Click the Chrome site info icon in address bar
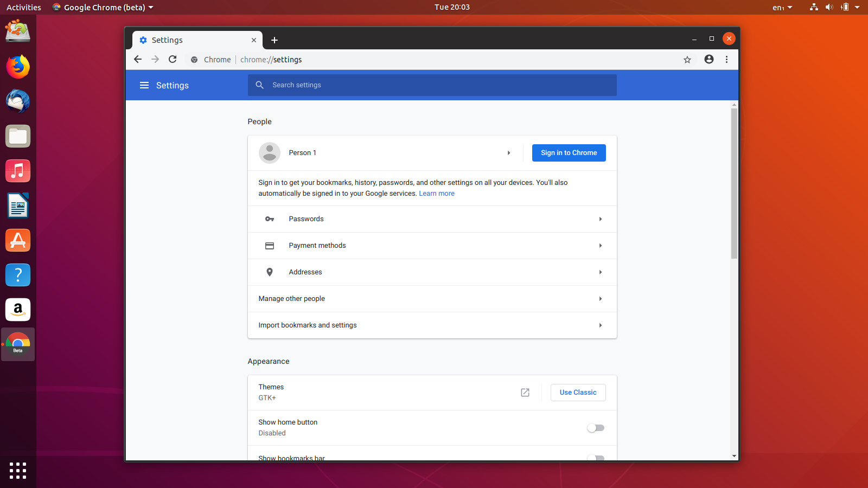The image size is (868, 488). [194, 60]
